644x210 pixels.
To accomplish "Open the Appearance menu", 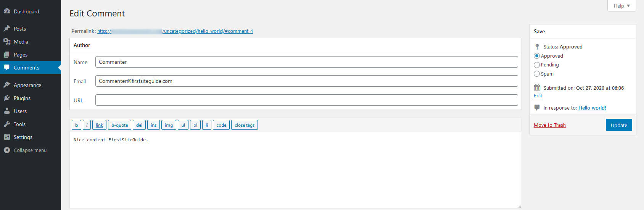I will 31,85.
